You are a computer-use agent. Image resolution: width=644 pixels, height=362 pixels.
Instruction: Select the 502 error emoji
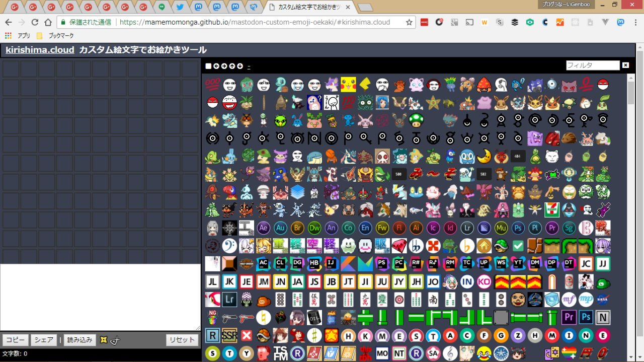click(484, 174)
